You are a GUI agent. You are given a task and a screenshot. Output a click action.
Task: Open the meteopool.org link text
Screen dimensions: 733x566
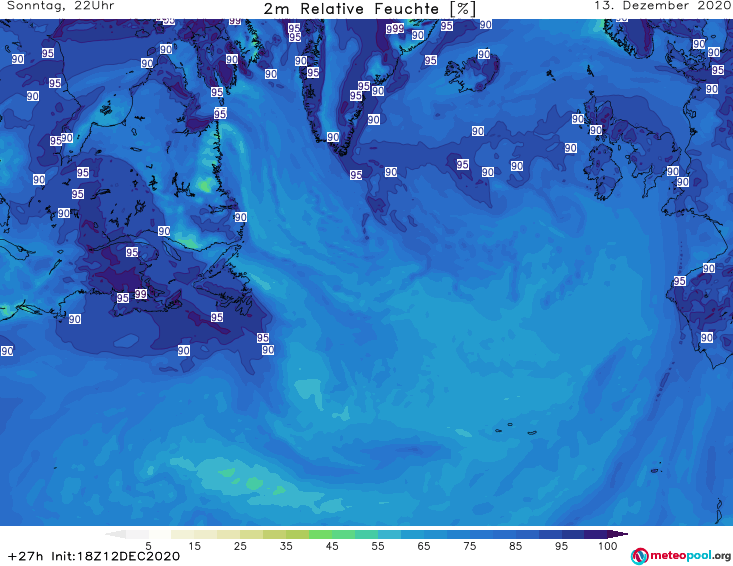point(690,556)
